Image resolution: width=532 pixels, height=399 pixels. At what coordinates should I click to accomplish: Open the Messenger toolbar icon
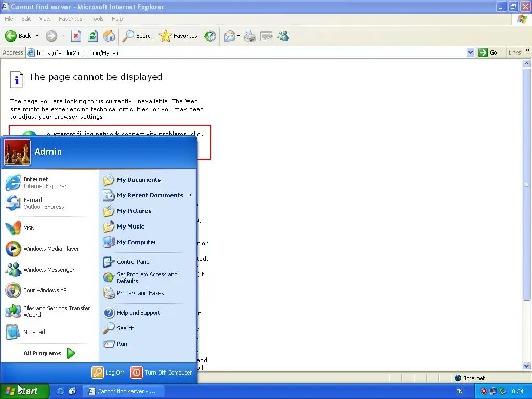coord(283,36)
